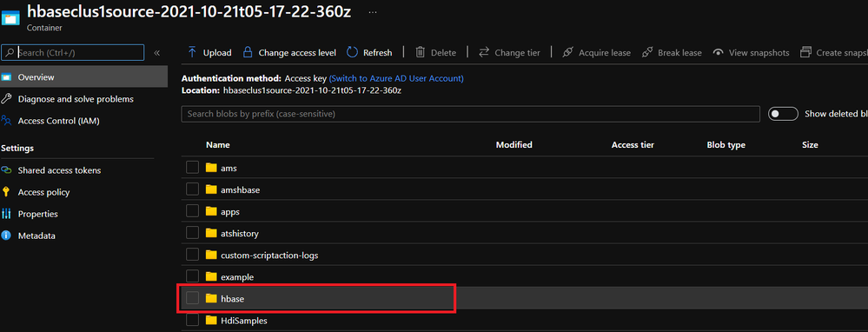
Task: Click the Access Control (IAM) people icon
Action: 7,121
